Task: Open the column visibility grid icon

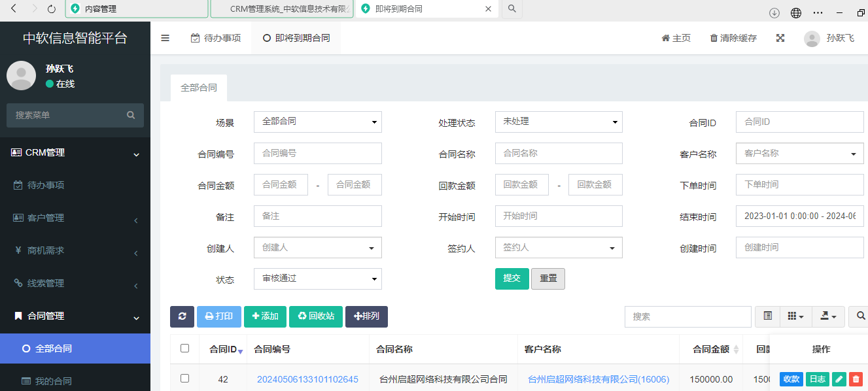Action: [x=795, y=316]
